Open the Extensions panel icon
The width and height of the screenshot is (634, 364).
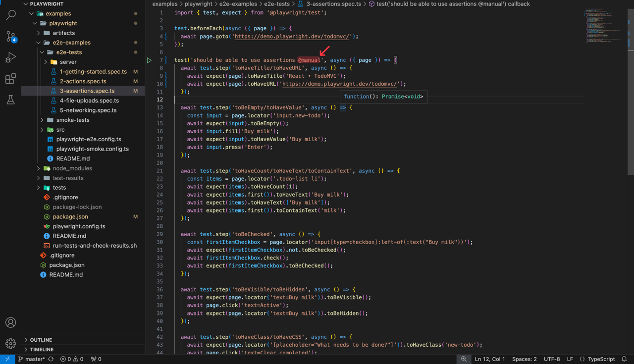click(x=10, y=79)
